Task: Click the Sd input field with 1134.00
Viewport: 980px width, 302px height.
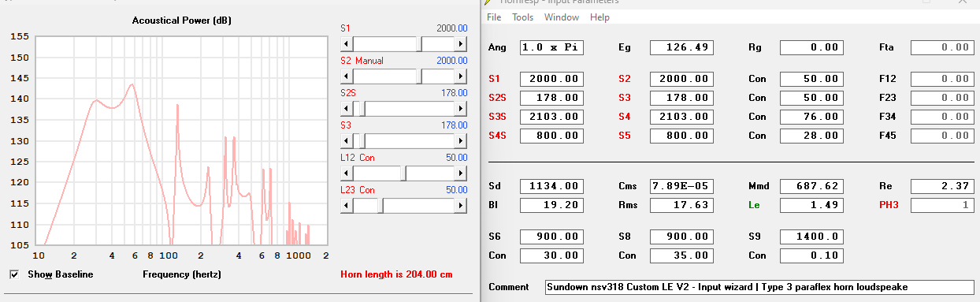Action: [551, 186]
